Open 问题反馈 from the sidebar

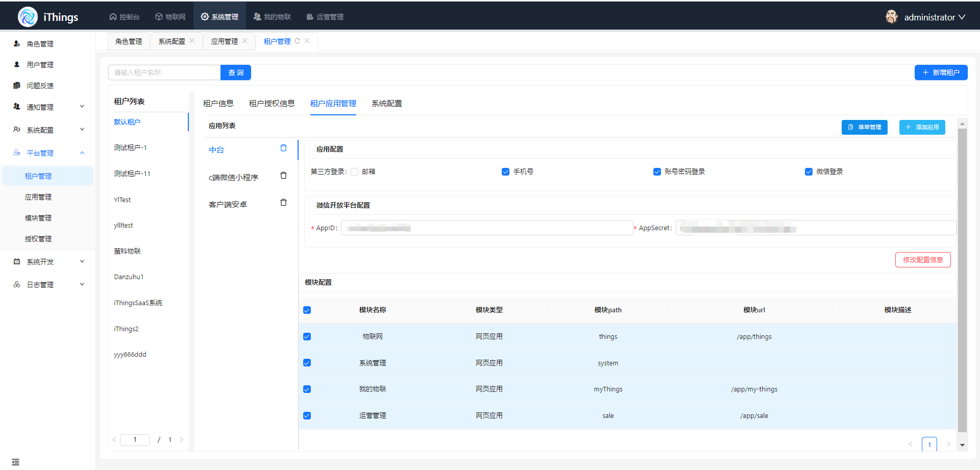pyautogui.click(x=40, y=86)
